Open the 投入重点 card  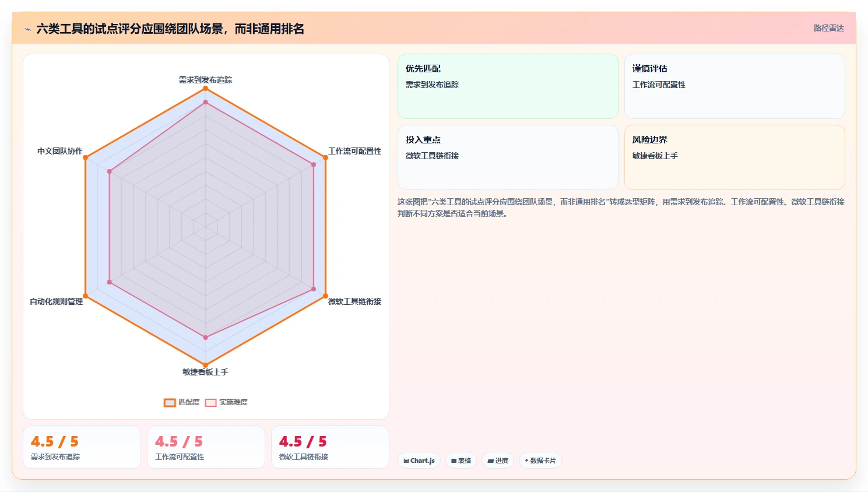[508, 157]
